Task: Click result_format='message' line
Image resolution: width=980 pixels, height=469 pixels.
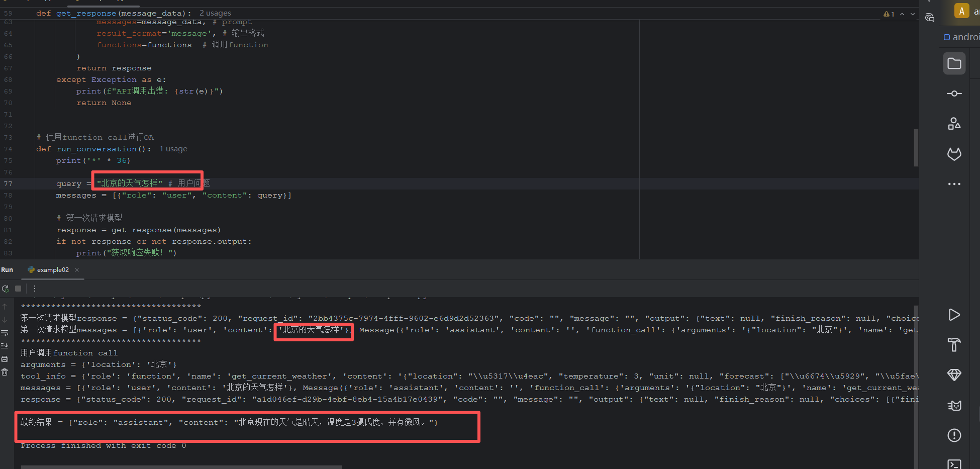Action: [156, 33]
